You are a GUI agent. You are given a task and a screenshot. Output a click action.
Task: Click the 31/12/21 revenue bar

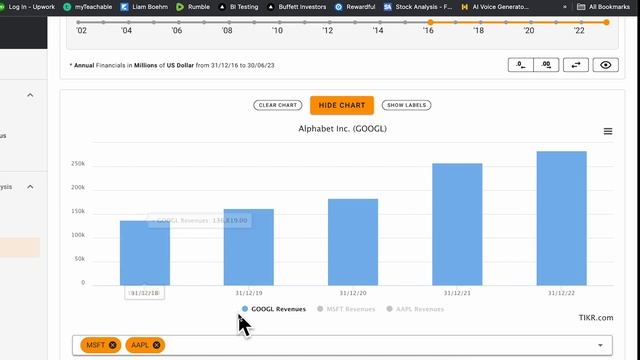click(x=457, y=224)
